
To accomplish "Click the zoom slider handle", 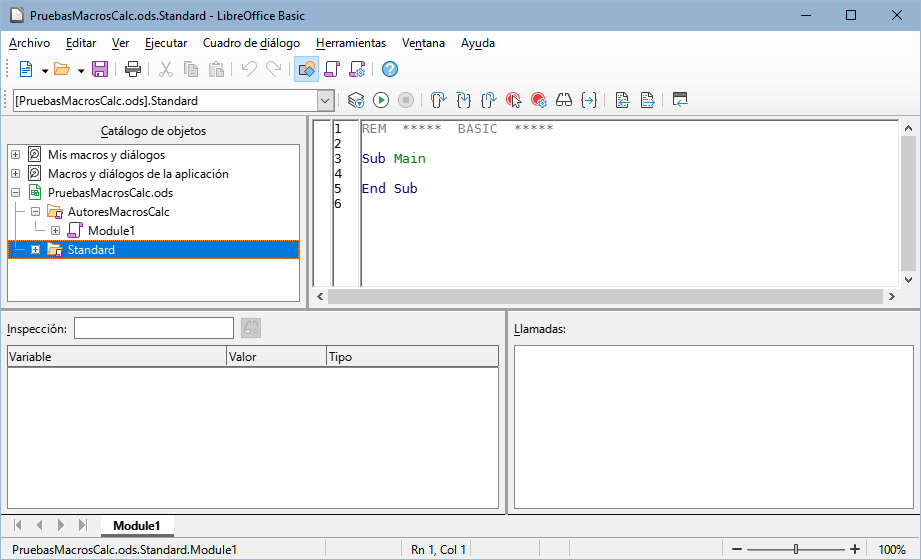I will pos(796,549).
